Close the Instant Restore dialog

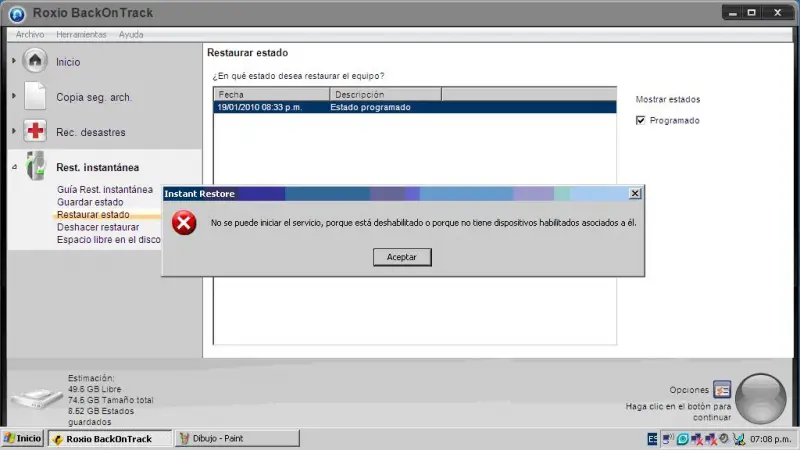pos(635,193)
